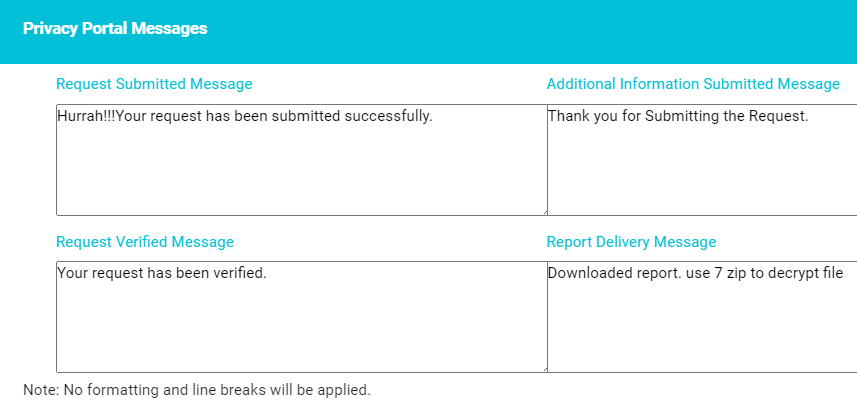Click the "Privacy Portal Messages" header title
Screen dimensions: 857x403
pyautogui.click(x=115, y=29)
